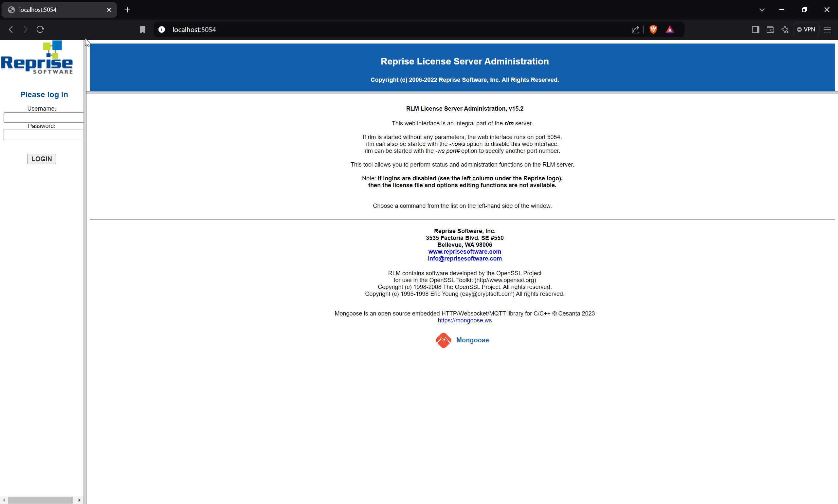Open the tab search dropdown chevron
Image resolution: width=838 pixels, height=504 pixels.
(762, 10)
